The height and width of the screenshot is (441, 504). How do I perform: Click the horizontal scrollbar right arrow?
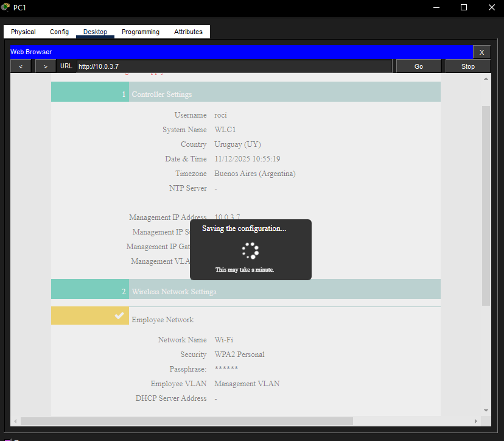pyautogui.click(x=476, y=421)
